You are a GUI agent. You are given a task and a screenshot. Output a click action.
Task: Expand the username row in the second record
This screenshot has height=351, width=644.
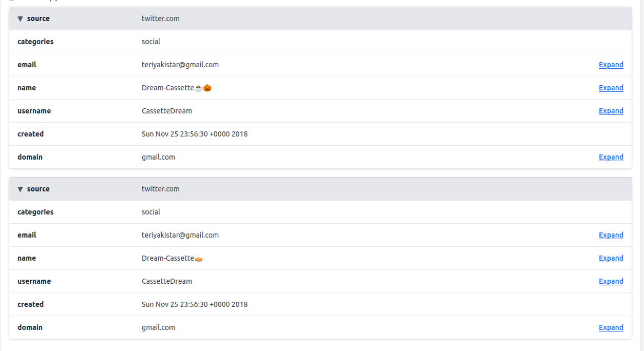(611, 281)
